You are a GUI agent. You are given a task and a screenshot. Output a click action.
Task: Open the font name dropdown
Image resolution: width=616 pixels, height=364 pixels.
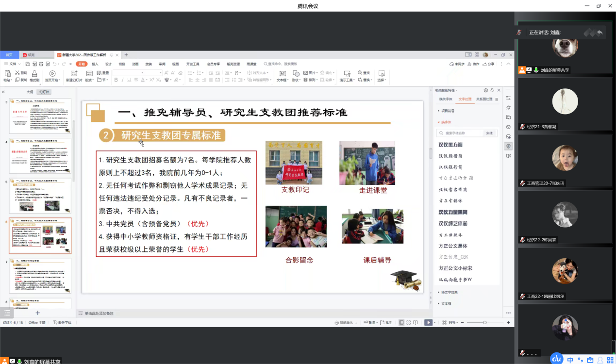141,73
